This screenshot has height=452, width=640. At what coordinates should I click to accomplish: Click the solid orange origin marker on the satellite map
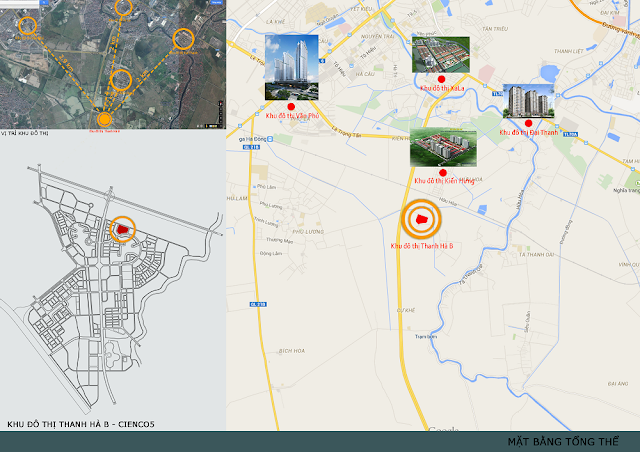[104, 120]
